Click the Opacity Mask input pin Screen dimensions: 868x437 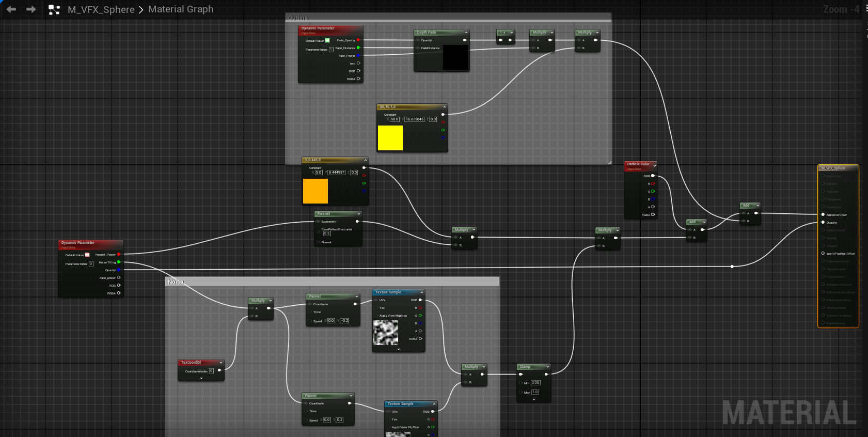823,230
